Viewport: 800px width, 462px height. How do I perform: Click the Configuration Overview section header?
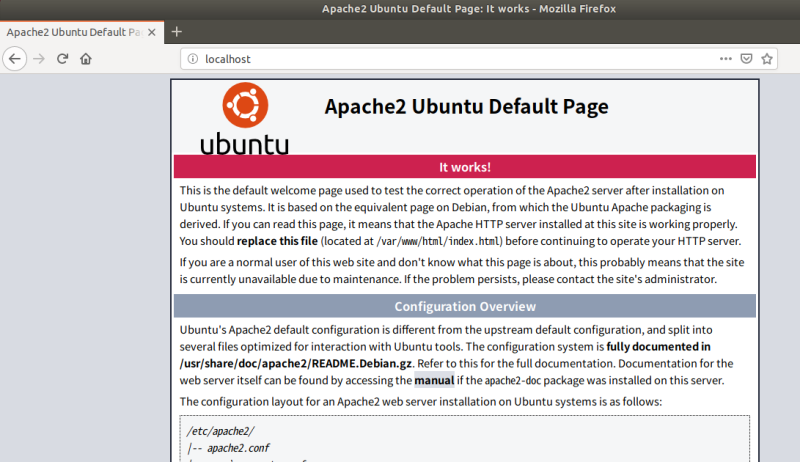[465, 306]
